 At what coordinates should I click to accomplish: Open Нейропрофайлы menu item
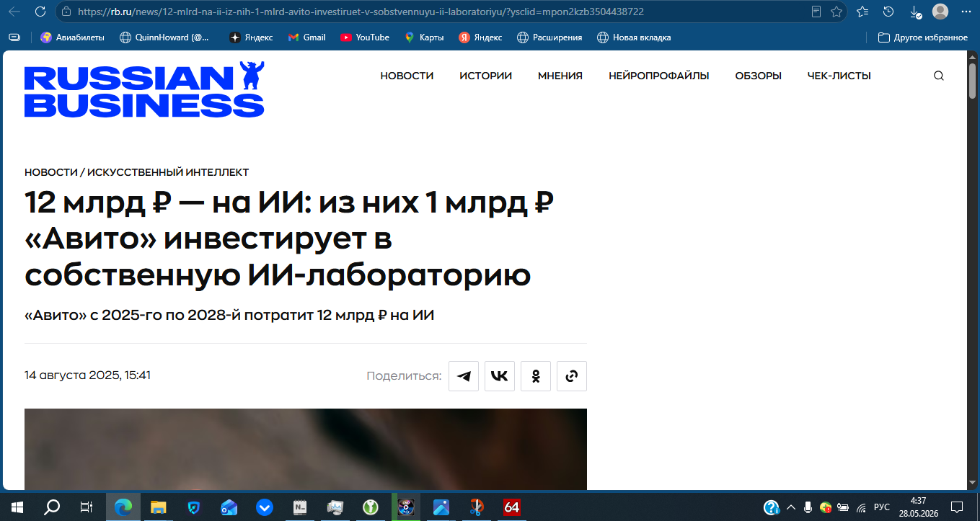658,76
